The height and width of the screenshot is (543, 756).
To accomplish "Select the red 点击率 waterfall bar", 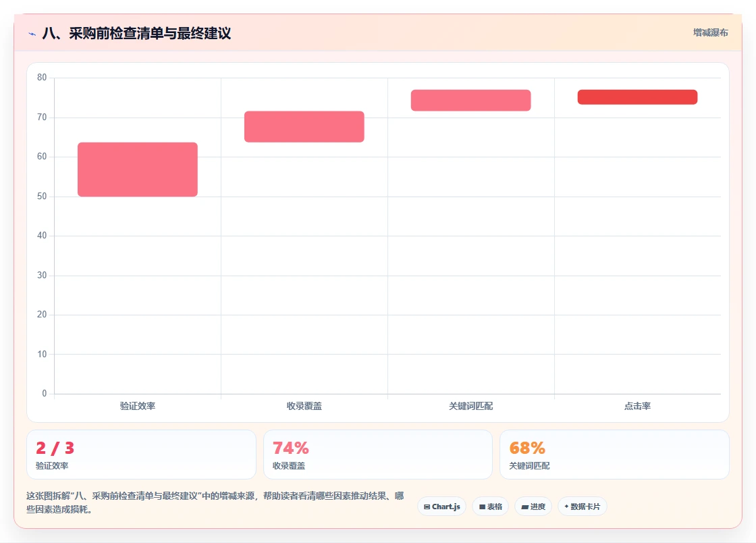I will pos(637,97).
